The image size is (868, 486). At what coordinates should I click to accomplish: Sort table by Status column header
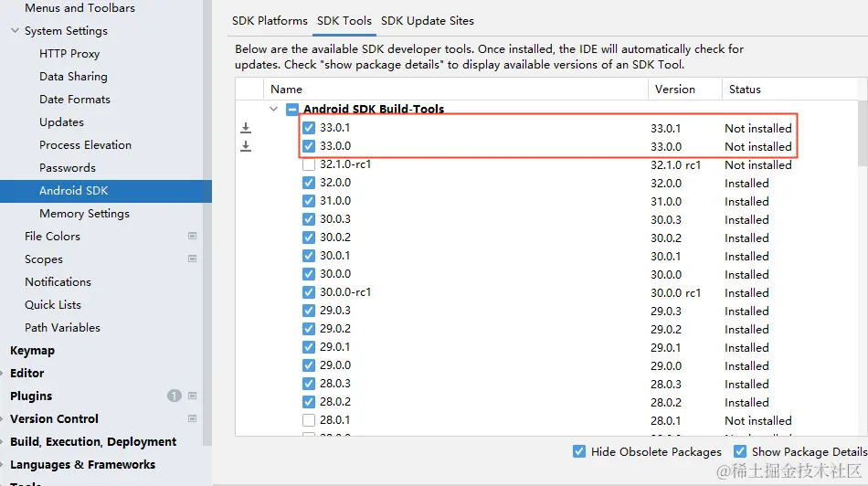(x=790, y=90)
